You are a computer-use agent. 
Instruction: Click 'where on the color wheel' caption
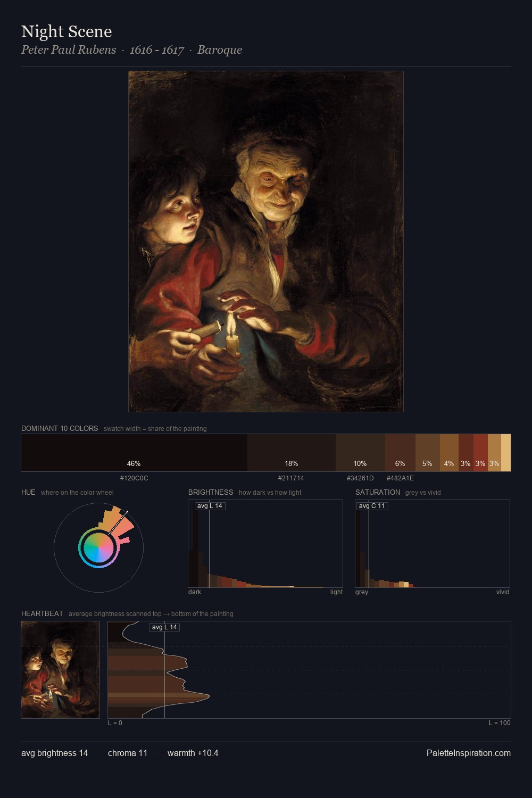point(77,493)
